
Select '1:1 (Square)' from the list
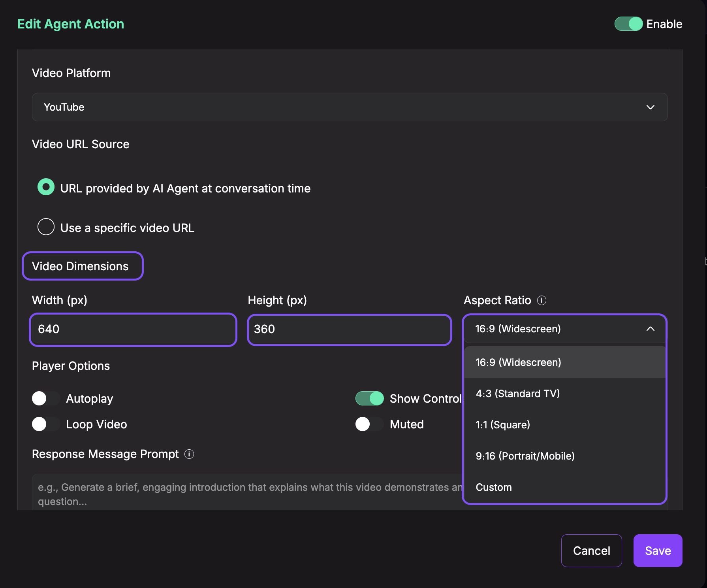pyautogui.click(x=502, y=424)
